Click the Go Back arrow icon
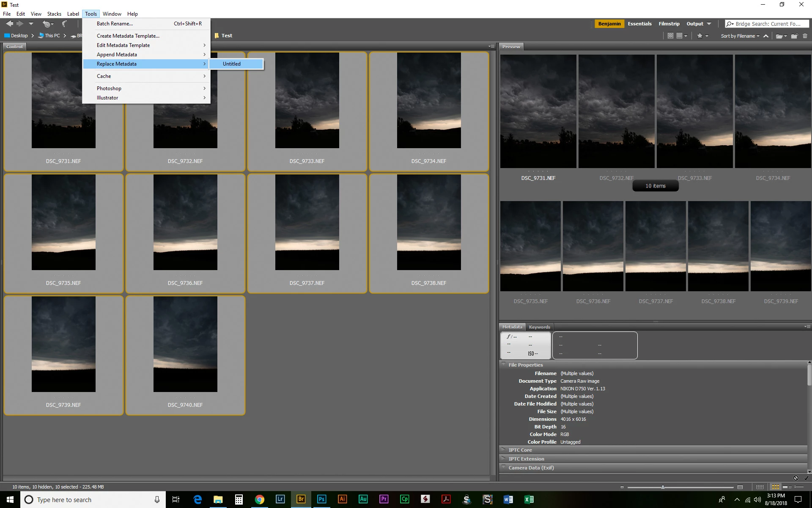Screen dimensions: 812x508 [9, 24]
